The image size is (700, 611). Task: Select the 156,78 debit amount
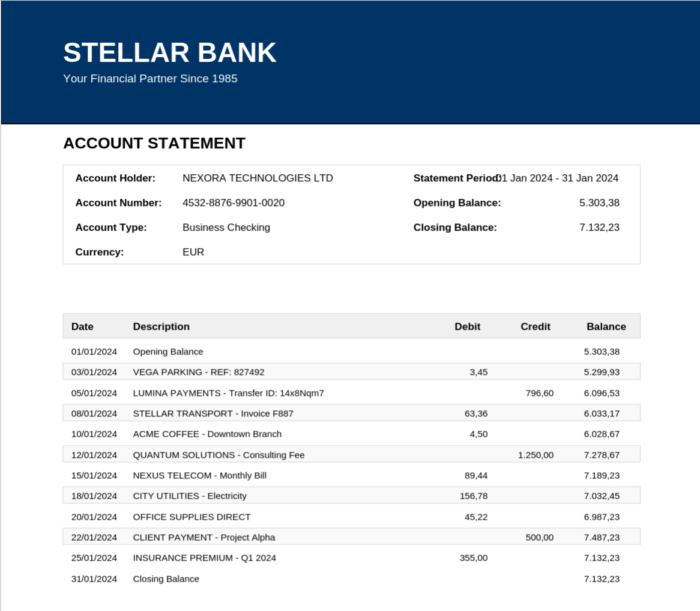(x=474, y=496)
